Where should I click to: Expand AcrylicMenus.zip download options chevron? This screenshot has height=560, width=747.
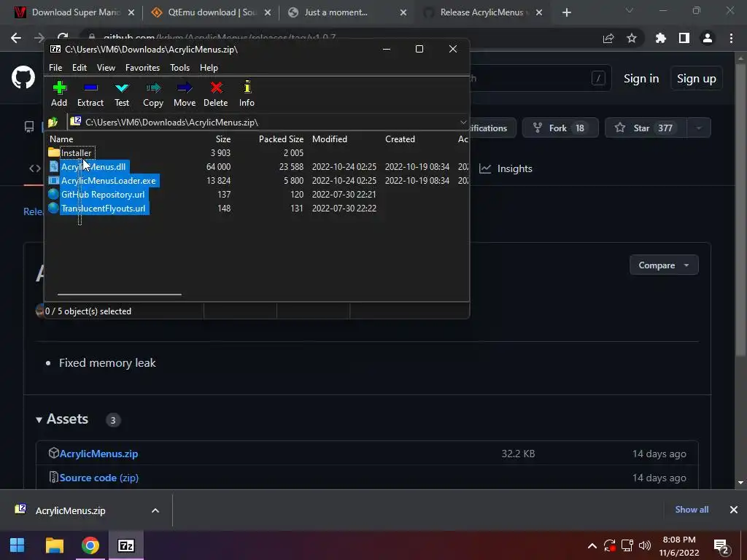pos(155,510)
